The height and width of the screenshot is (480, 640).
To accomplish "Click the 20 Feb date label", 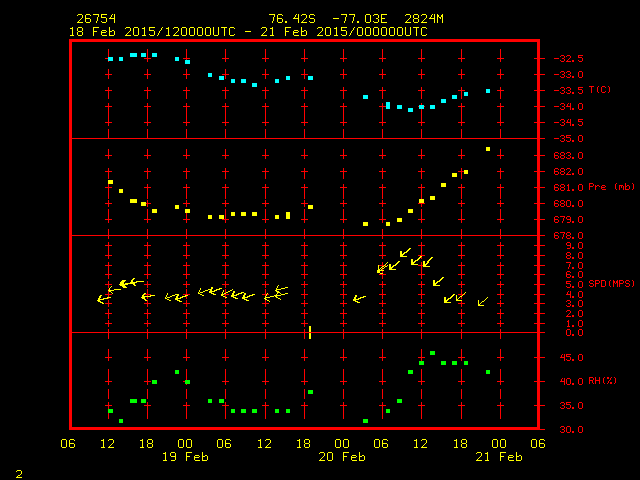I will click(x=342, y=457).
